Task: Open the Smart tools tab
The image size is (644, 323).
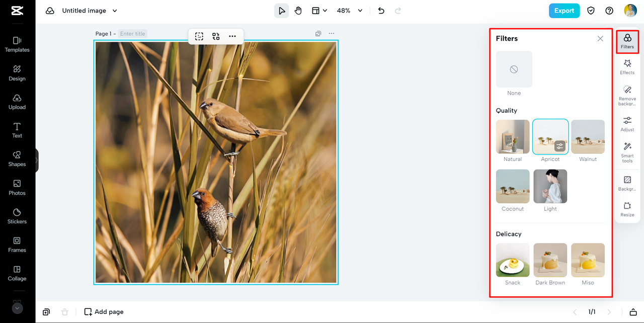Action: [627, 152]
